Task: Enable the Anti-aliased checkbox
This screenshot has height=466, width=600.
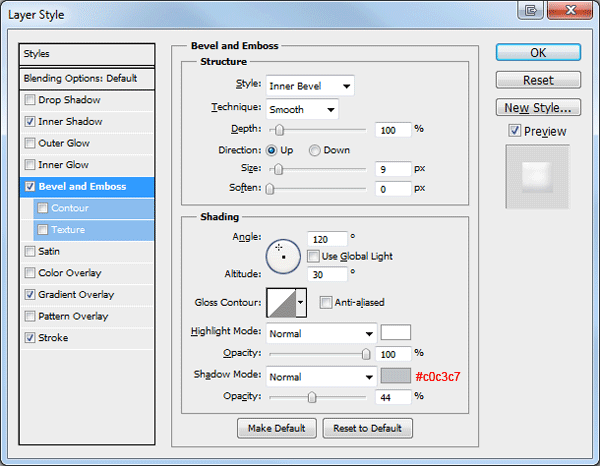Action: [326, 302]
